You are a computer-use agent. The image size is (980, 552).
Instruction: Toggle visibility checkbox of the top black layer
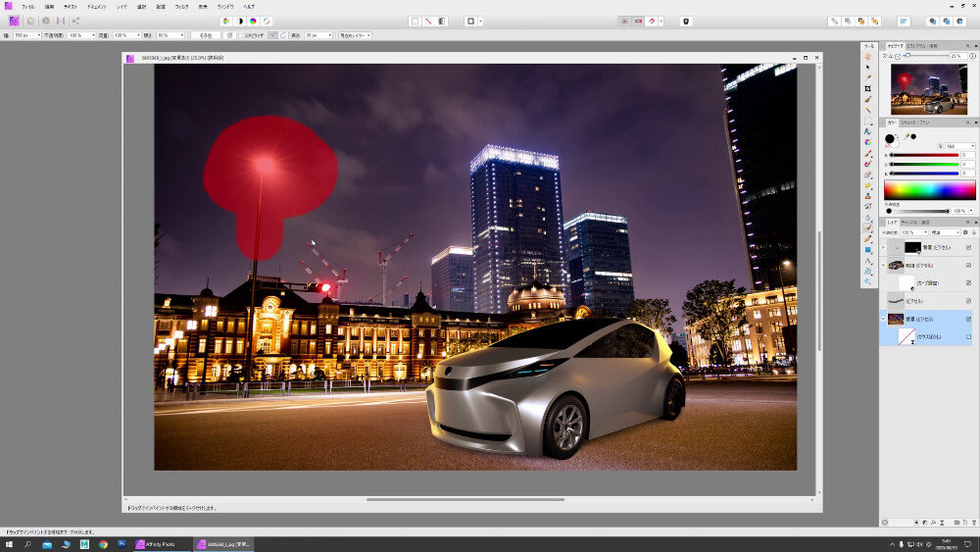968,248
